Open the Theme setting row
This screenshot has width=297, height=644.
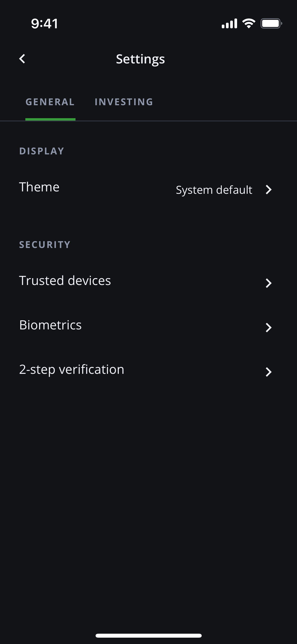[x=39, y=187]
